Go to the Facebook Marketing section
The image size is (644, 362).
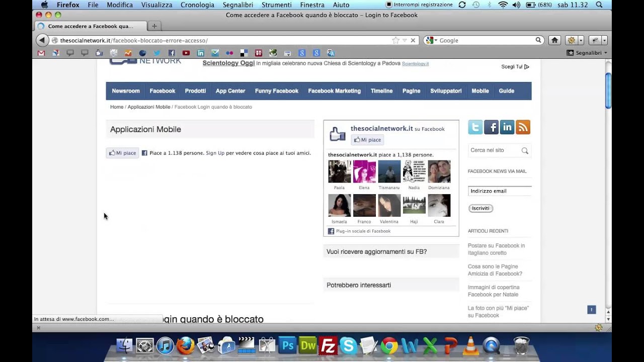pyautogui.click(x=334, y=91)
